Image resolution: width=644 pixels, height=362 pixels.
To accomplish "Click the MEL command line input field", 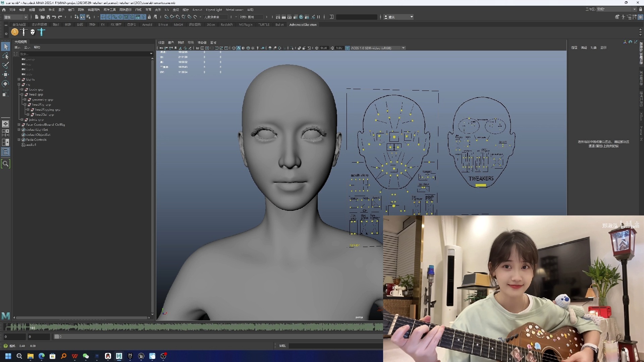I will pos(335,346).
